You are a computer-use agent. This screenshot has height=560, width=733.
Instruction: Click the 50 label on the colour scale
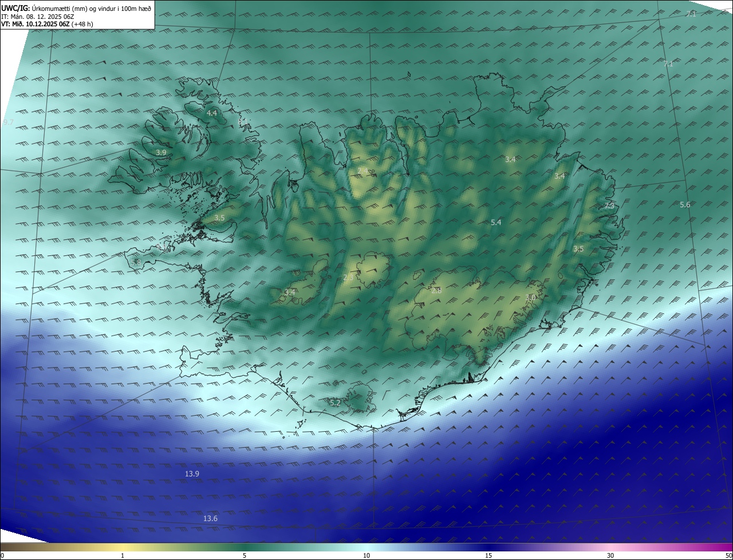pyautogui.click(x=728, y=555)
